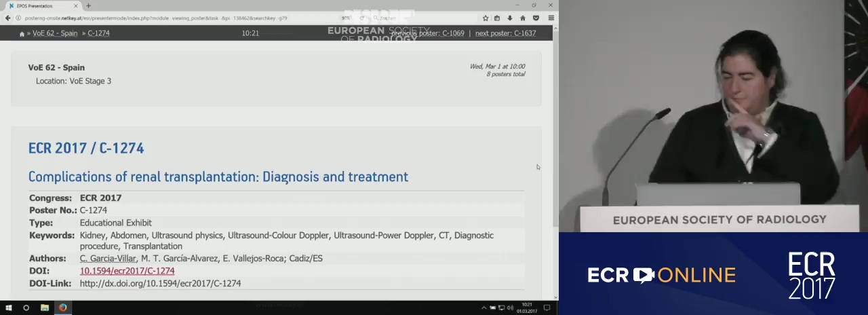This screenshot has width=868, height=315.
Task: Open the bookmarks library icon
Action: tap(497, 18)
